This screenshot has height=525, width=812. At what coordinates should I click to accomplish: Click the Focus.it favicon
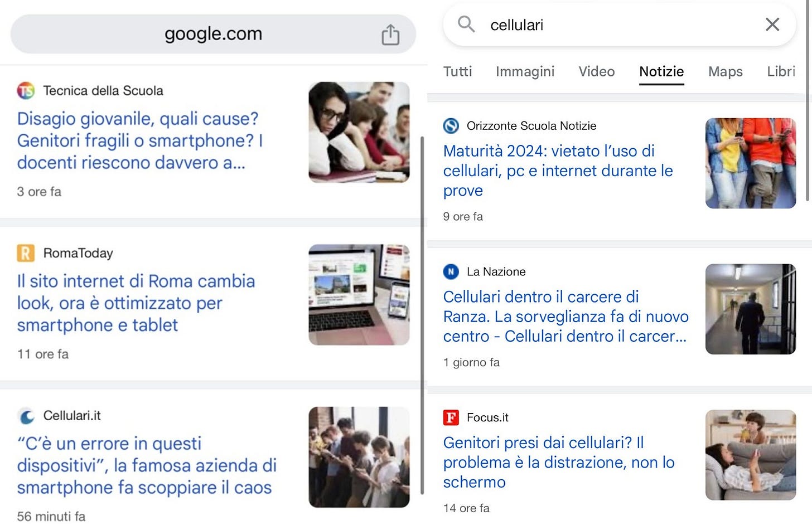451,417
